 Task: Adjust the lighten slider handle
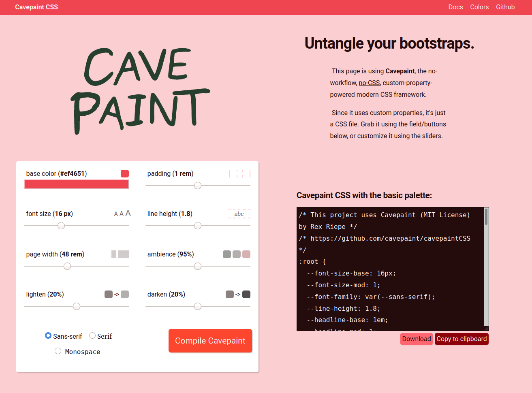coord(77,306)
